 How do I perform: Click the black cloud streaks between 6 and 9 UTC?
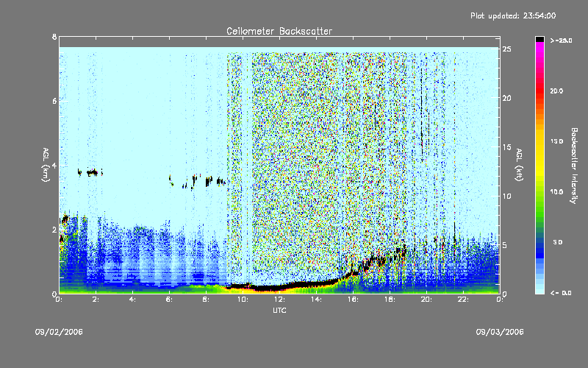tap(198, 182)
